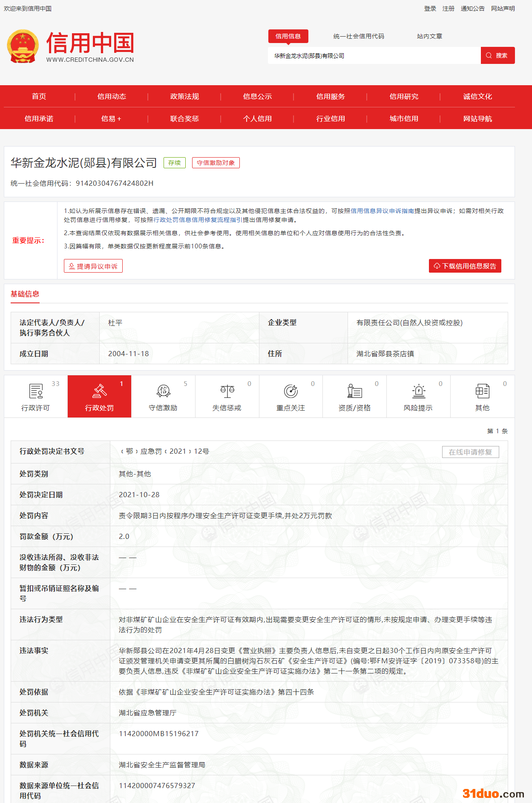The image size is (532, 803).
Task: Click the 下载信用信息报告 button
Action: click(x=465, y=266)
